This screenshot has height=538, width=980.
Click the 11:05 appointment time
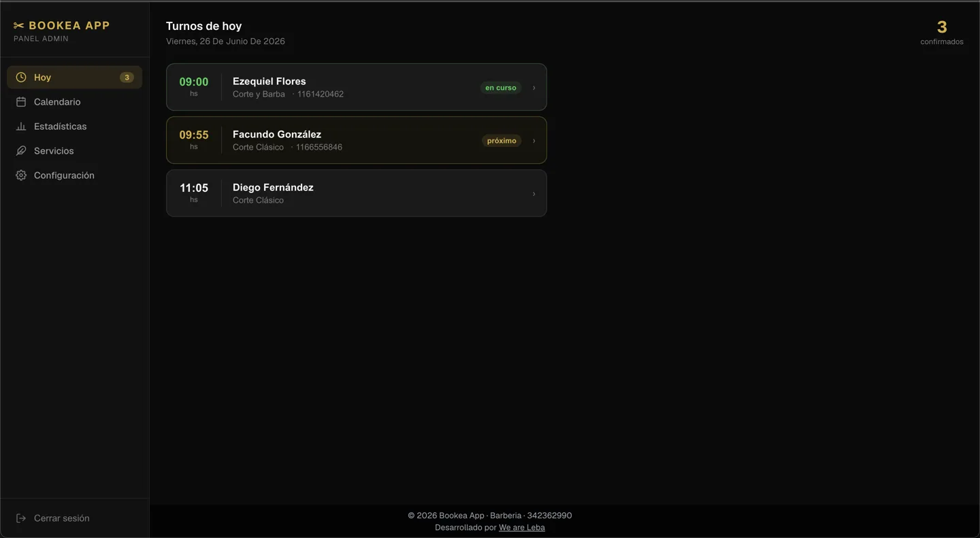tap(194, 188)
